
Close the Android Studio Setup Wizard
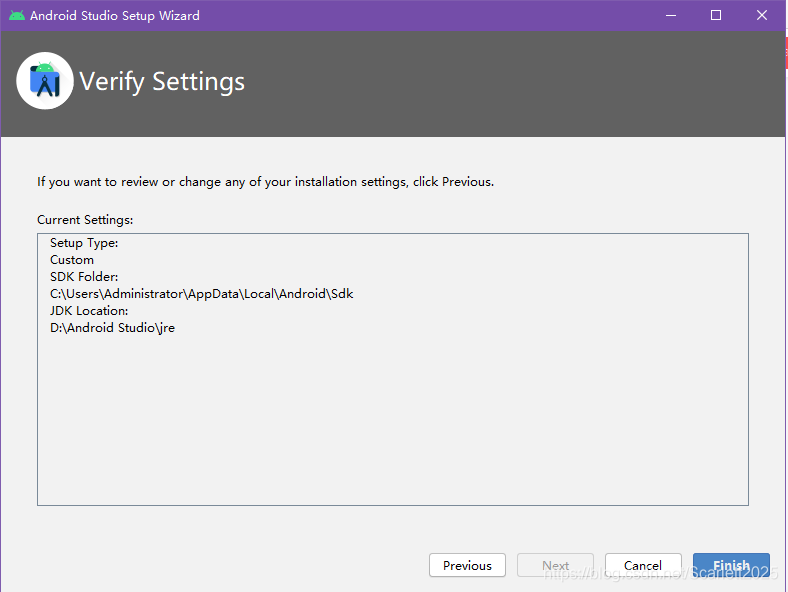pyautogui.click(x=762, y=16)
